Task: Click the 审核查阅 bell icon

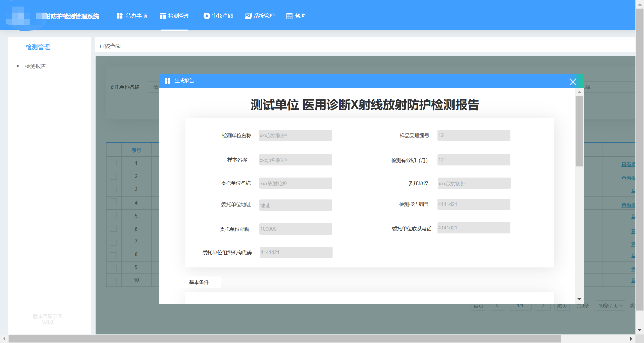Action: pos(207,16)
